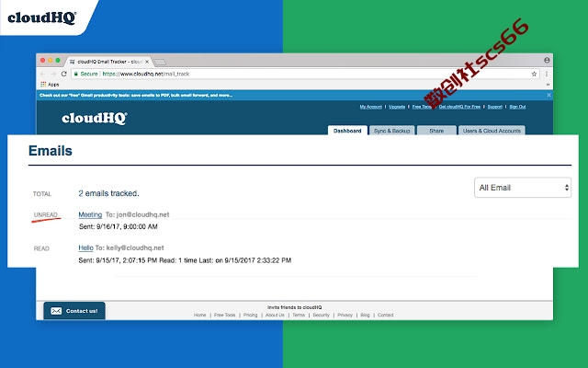Click the promo banner about free Gmail tools
This screenshot has height=368, width=588.
click(x=136, y=95)
